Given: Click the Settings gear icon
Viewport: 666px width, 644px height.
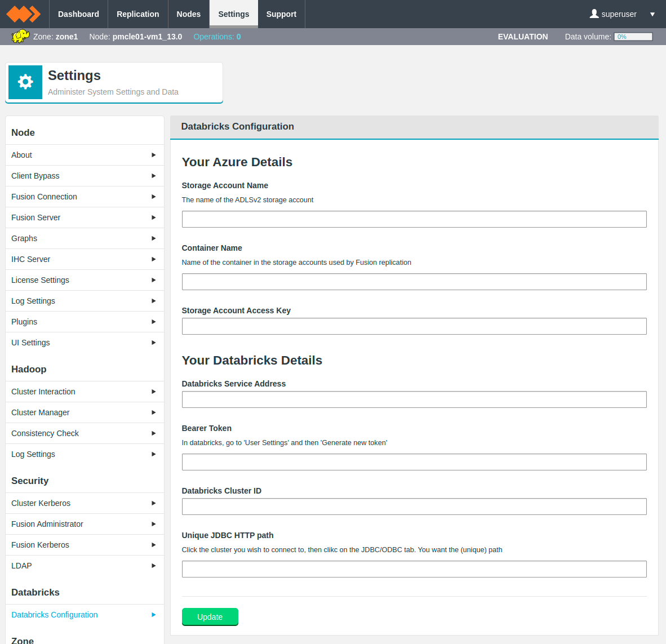Looking at the screenshot, I should pos(25,82).
